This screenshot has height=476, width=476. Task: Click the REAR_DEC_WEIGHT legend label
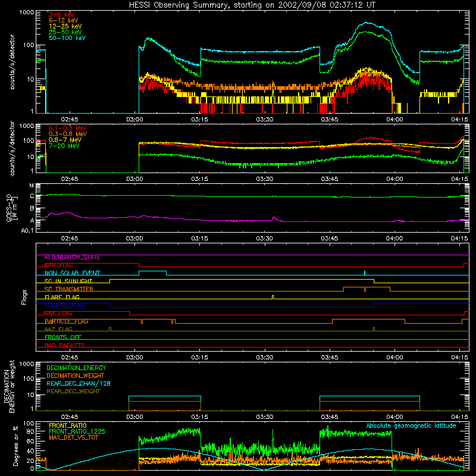pyautogui.click(x=73, y=392)
